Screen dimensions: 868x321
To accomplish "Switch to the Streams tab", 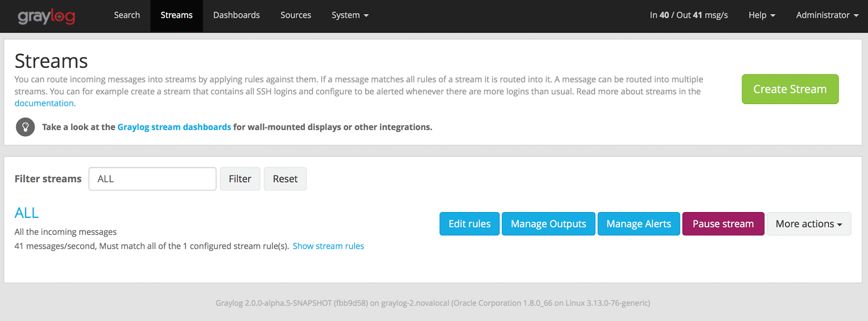I will [x=176, y=15].
